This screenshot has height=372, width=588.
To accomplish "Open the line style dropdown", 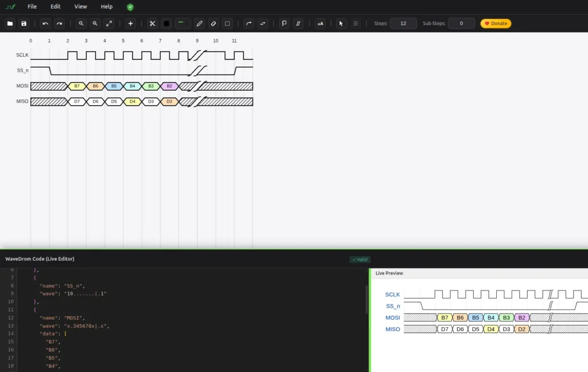I will tap(183, 24).
